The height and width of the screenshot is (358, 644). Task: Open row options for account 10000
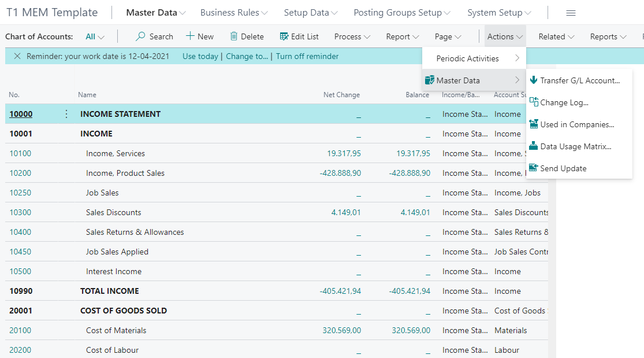pos(66,114)
